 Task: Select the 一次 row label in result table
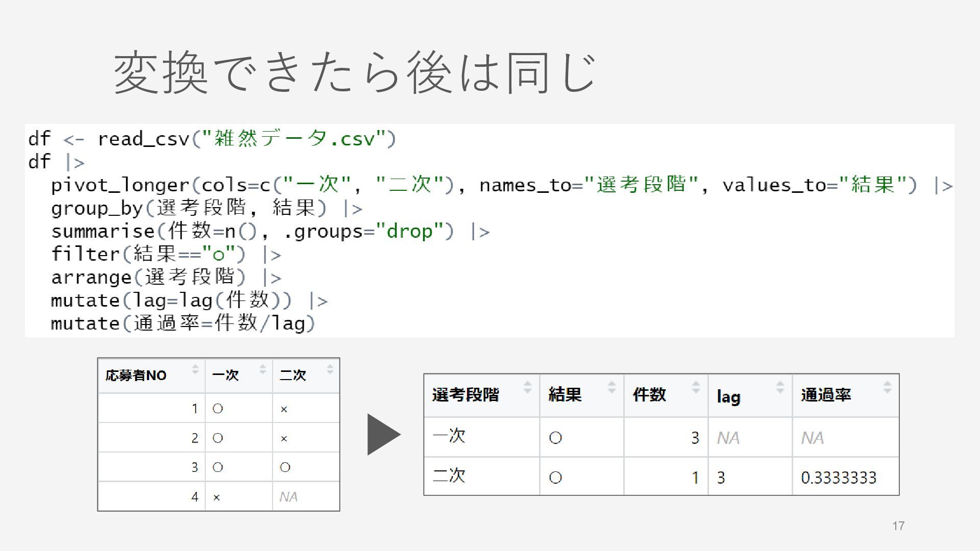[x=449, y=436]
